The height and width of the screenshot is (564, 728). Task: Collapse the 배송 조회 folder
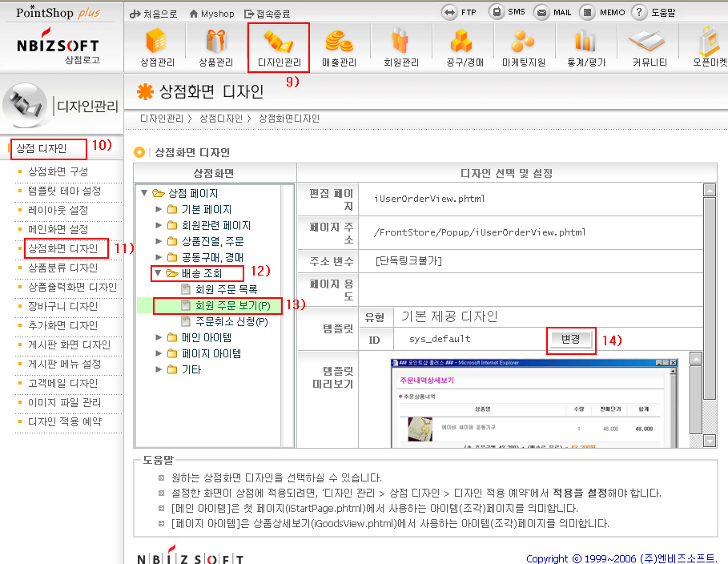tap(159, 274)
